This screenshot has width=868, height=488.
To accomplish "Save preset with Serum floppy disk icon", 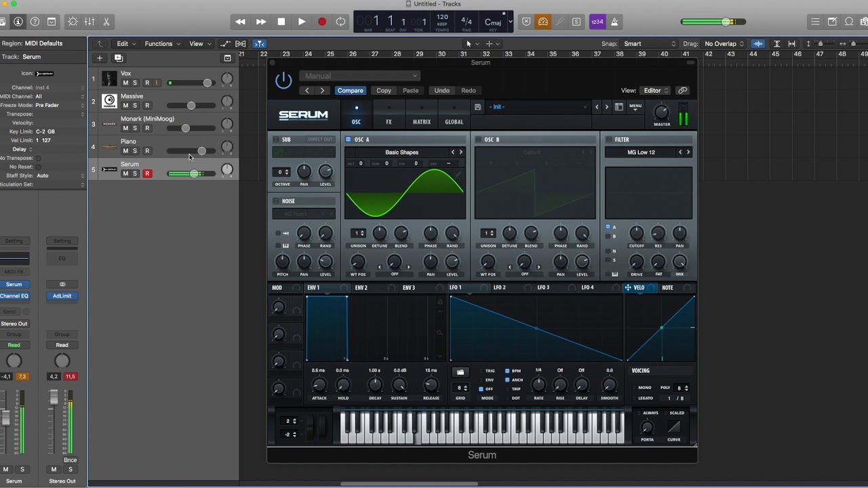I will [478, 107].
